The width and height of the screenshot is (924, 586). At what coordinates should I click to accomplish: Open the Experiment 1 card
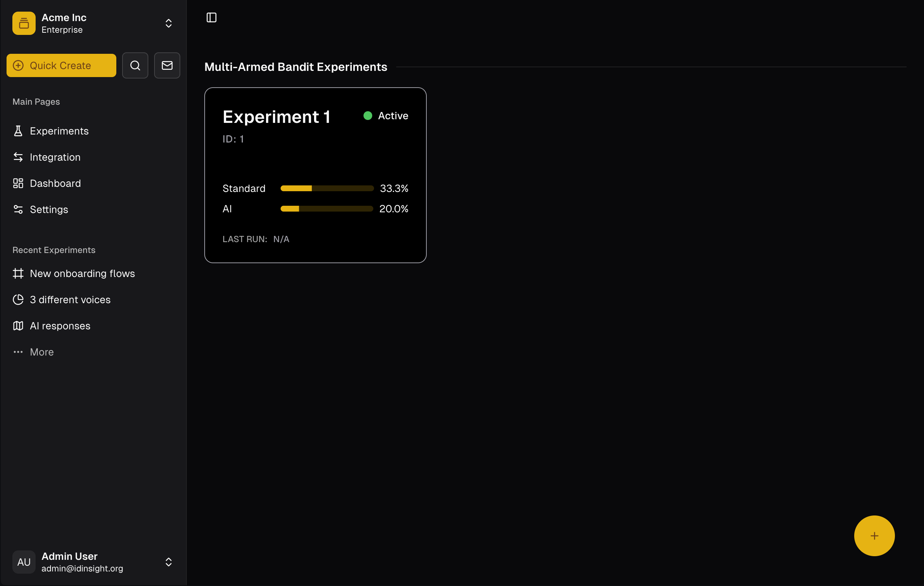pyautogui.click(x=316, y=175)
